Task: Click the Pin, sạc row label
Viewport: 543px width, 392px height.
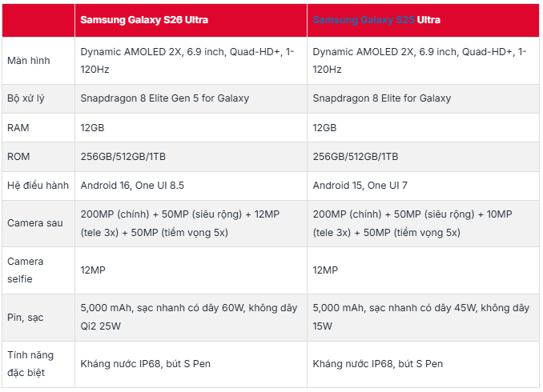Action: [26, 318]
